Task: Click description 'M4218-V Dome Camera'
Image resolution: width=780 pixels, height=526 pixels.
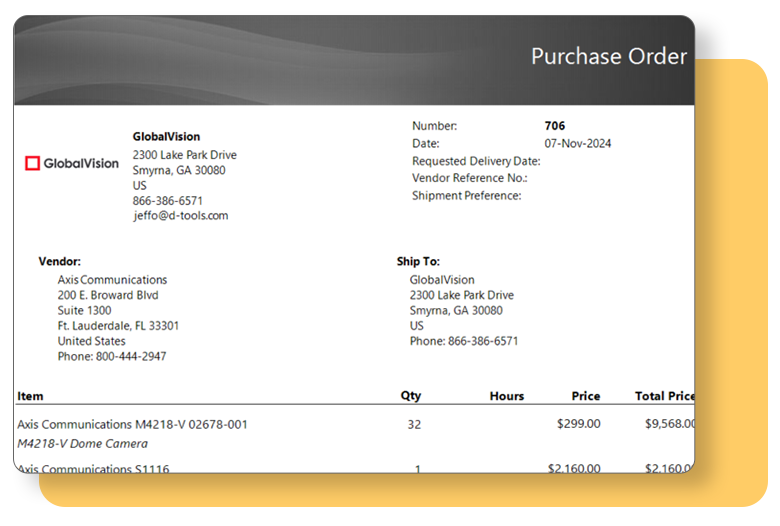Action: tap(83, 443)
